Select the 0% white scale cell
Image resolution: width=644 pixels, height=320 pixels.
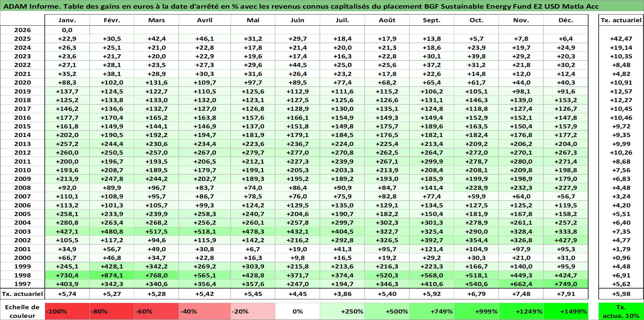pos(298,311)
